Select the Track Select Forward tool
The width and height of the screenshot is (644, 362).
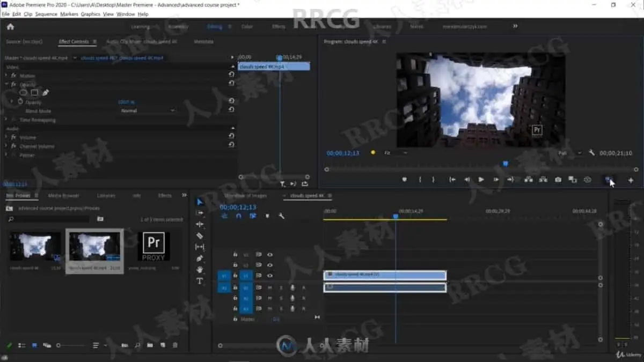(x=200, y=213)
